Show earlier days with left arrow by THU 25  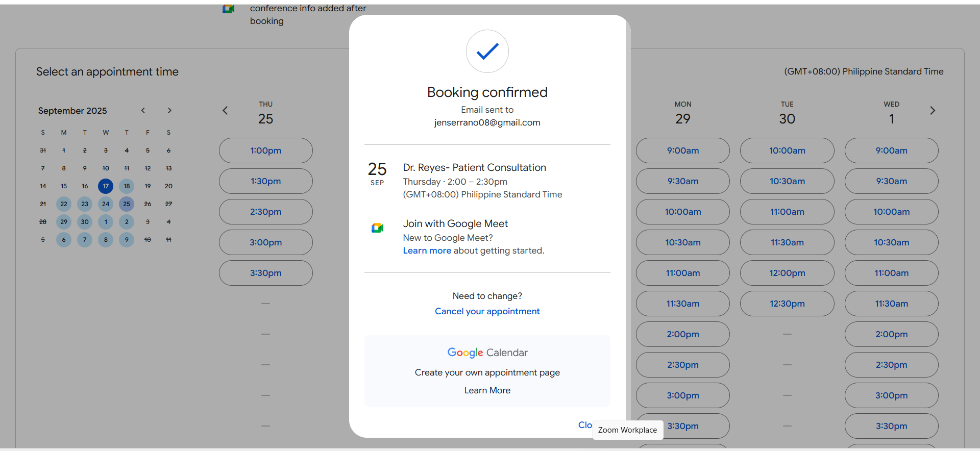click(225, 111)
